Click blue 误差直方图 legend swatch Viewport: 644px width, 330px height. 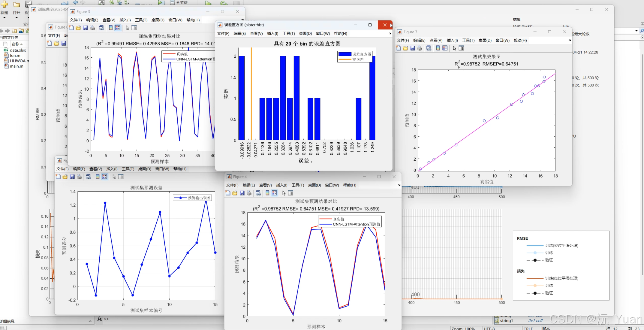click(345, 54)
